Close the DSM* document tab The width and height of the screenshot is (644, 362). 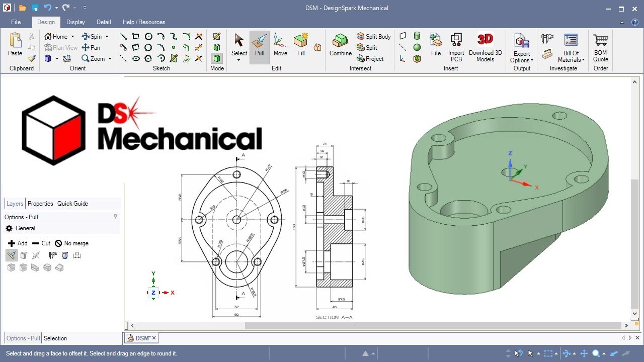154,338
